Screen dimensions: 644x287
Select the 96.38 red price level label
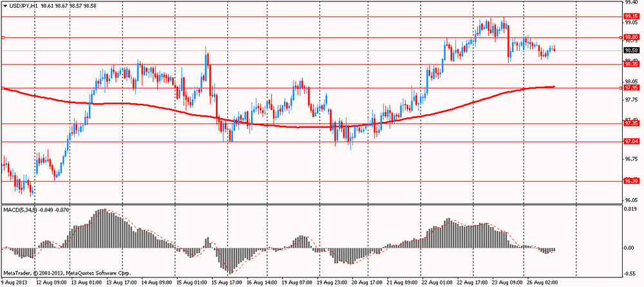[x=630, y=181]
